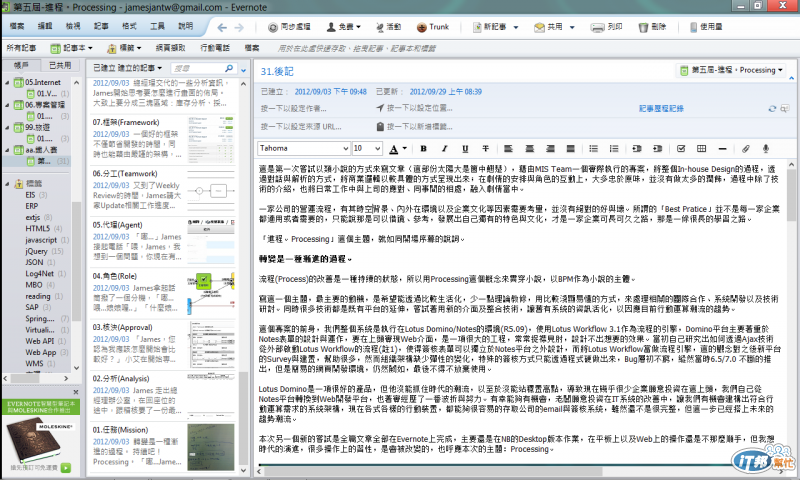Insert a table into note
Image resolution: width=800 pixels, height=480 pixels.
pos(702,148)
